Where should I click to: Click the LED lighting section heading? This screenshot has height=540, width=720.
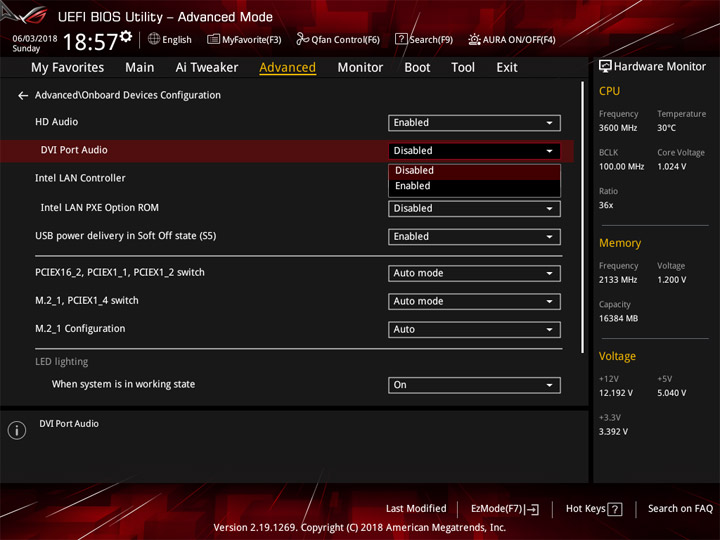coord(62,362)
